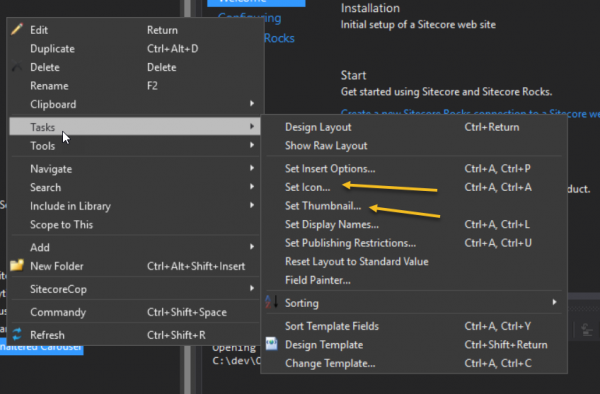This screenshot has height=394, width=600.
Task: Select Design Template menu item
Action: (414, 345)
